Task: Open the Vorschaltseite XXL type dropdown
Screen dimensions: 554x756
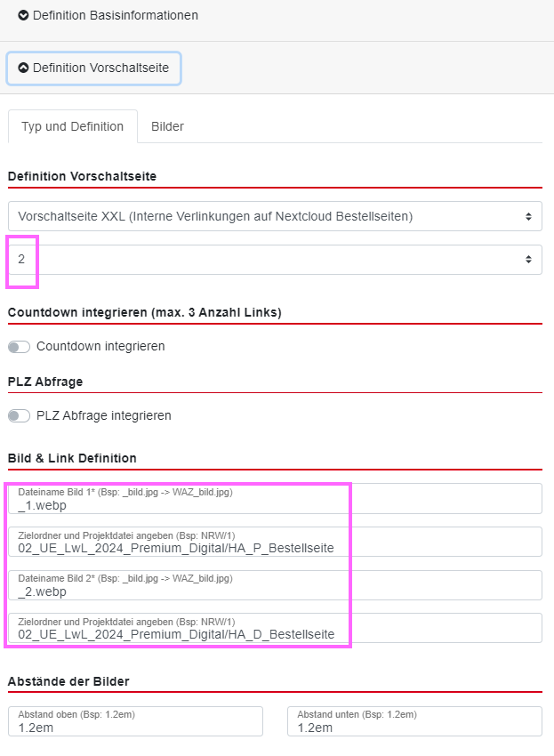Action: (x=267, y=216)
